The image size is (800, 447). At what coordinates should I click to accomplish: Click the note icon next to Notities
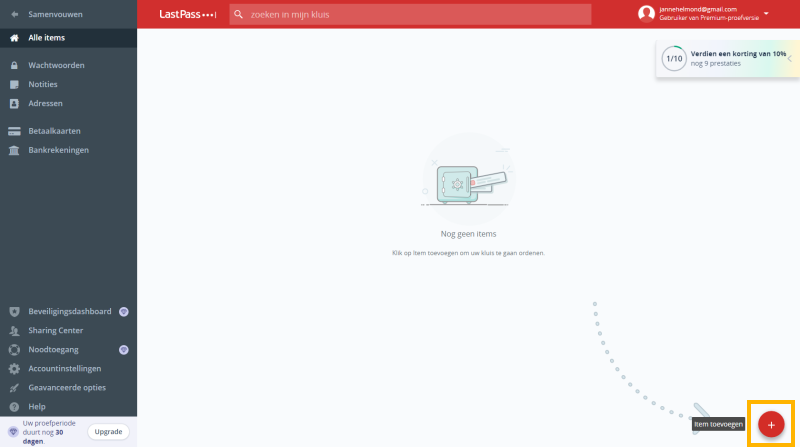pos(14,84)
